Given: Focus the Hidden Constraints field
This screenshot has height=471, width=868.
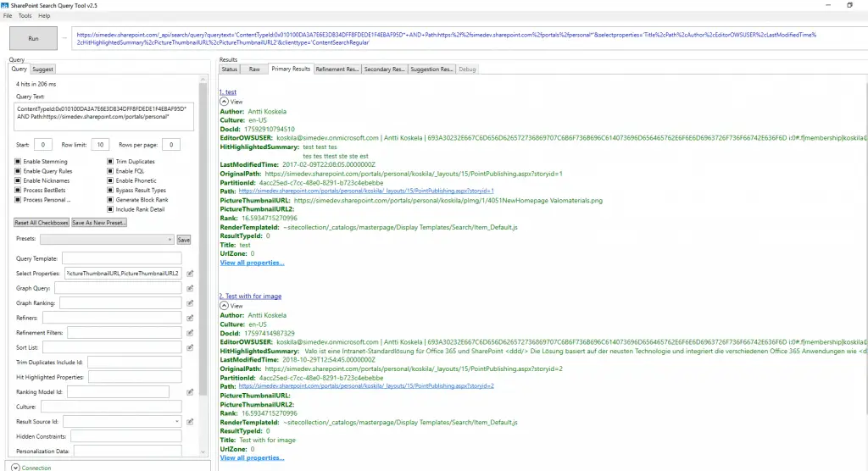Looking at the screenshot, I should point(126,436).
